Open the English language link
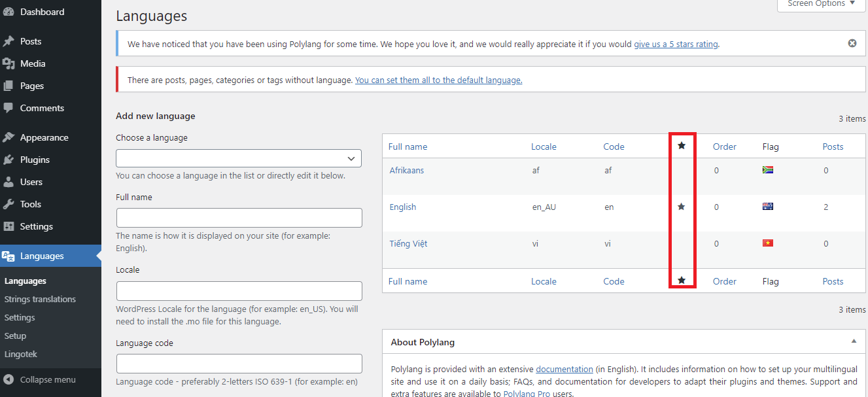The height and width of the screenshot is (397, 868). (x=403, y=207)
